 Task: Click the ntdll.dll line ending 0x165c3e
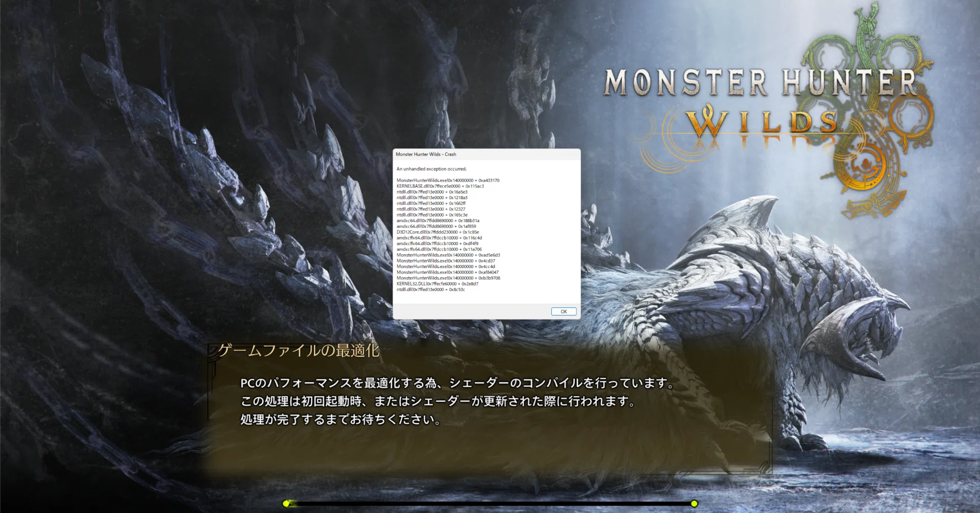pos(432,215)
